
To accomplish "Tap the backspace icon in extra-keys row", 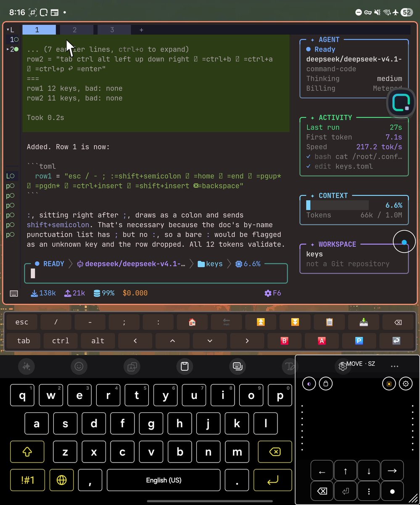I will [x=398, y=322].
